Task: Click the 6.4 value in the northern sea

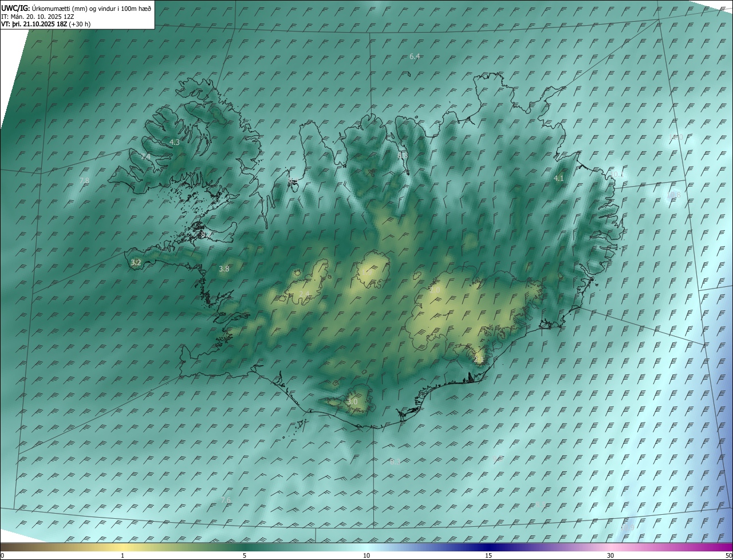Action: [x=415, y=56]
